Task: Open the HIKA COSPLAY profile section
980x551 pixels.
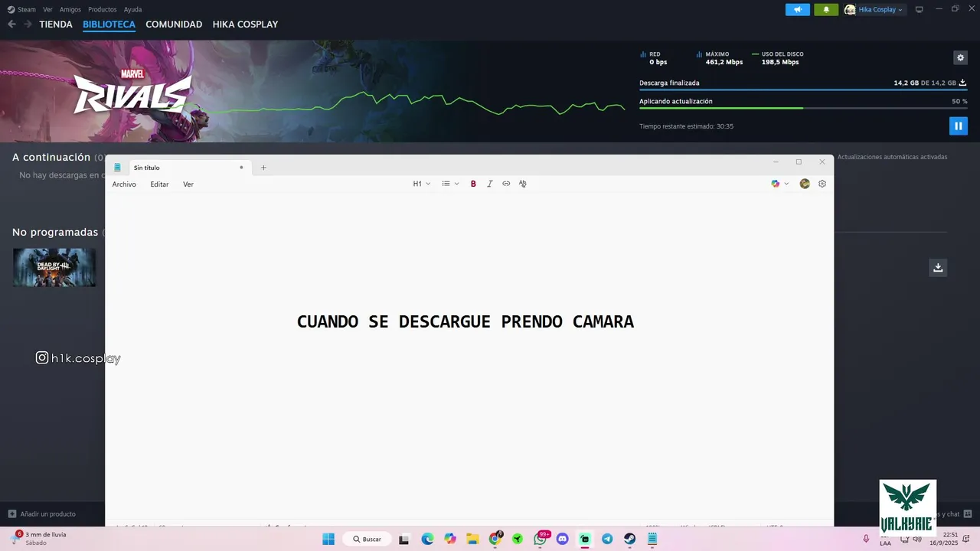Action: tap(245, 24)
